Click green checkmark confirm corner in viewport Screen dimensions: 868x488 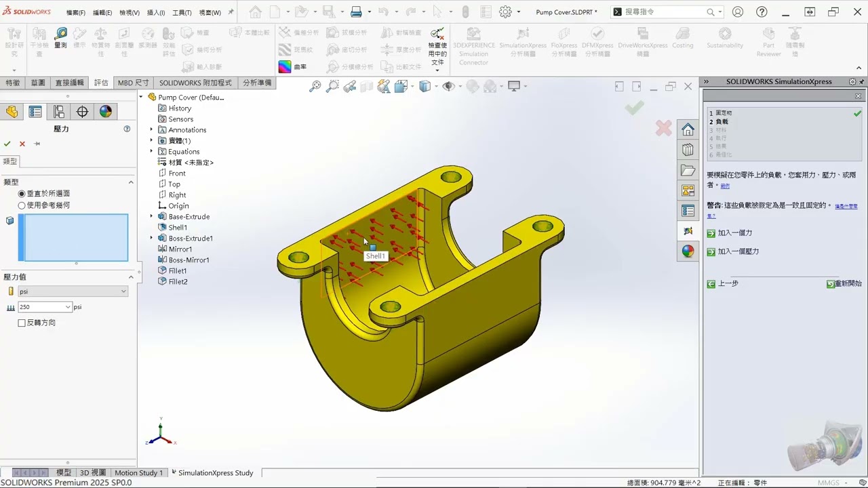click(x=635, y=108)
